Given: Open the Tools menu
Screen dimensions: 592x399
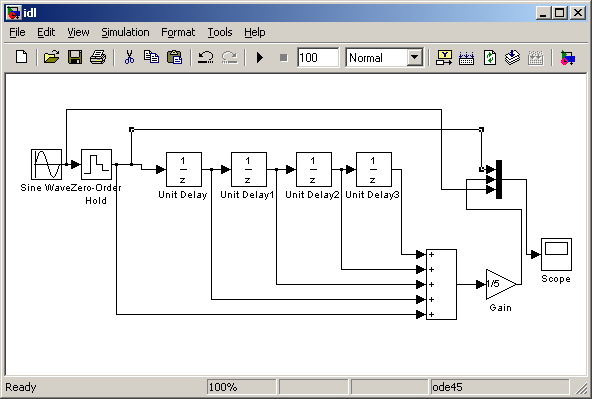Looking at the screenshot, I should pyautogui.click(x=220, y=32).
